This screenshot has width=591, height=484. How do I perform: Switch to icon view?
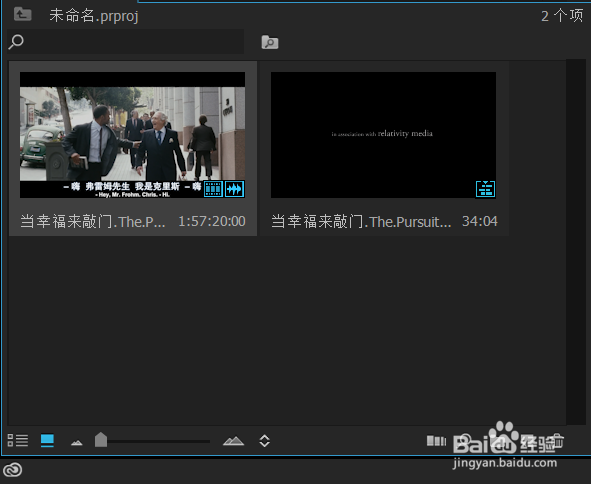47,440
